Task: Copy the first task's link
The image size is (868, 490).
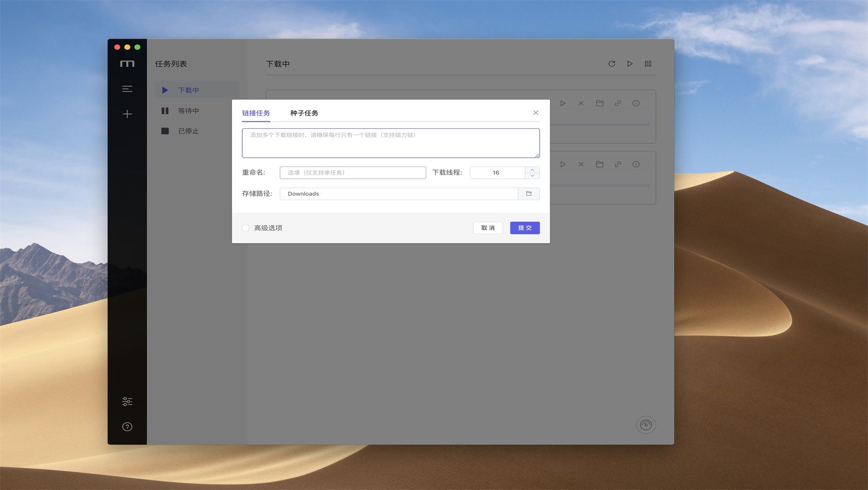Action: pyautogui.click(x=618, y=103)
